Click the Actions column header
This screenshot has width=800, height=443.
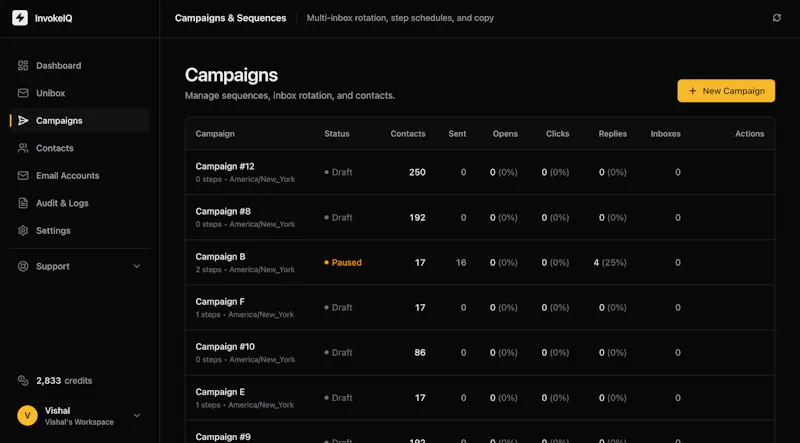[x=749, y=134]
